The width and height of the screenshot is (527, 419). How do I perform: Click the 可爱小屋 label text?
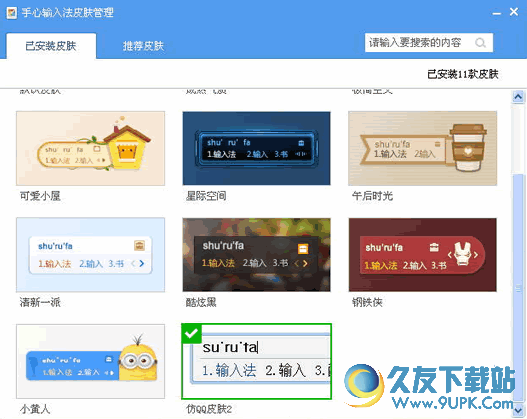tap(40, 196)
